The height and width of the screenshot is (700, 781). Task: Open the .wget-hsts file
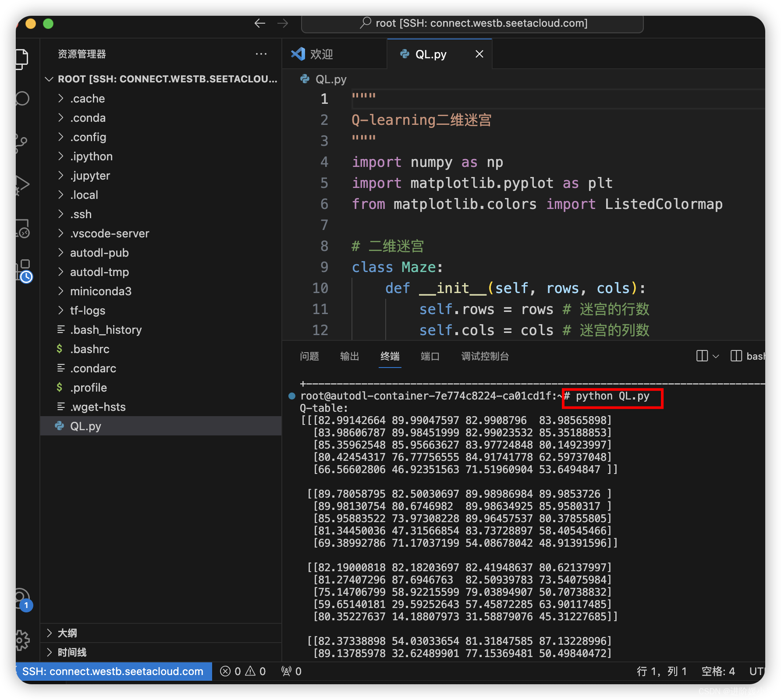161,407
